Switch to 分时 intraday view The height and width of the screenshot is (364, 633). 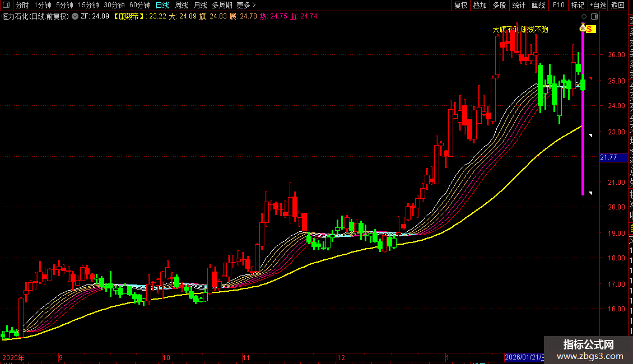pyautogui.click(x=22, y=5)
